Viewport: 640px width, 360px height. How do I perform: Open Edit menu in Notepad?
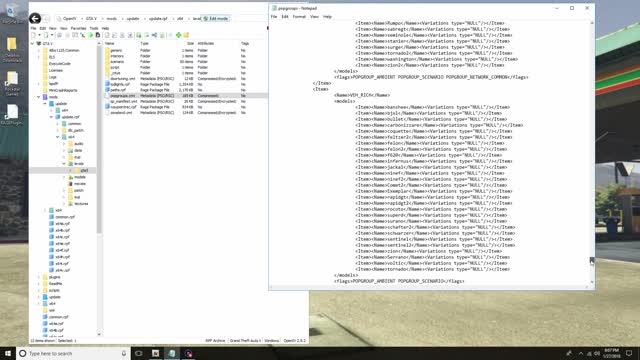285,17
